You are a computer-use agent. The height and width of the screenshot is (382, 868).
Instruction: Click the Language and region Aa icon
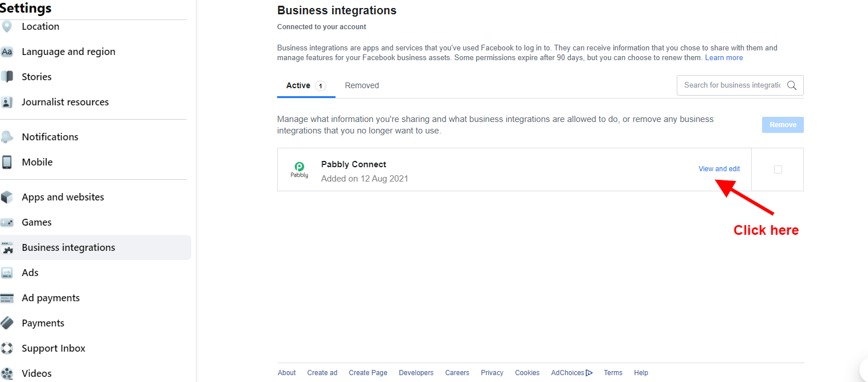pos(7,52)
